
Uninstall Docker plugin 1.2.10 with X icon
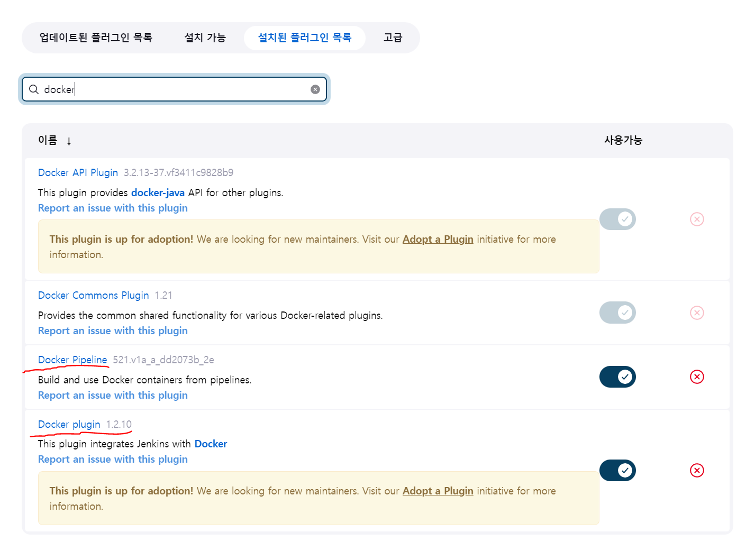tap(697, 470)
